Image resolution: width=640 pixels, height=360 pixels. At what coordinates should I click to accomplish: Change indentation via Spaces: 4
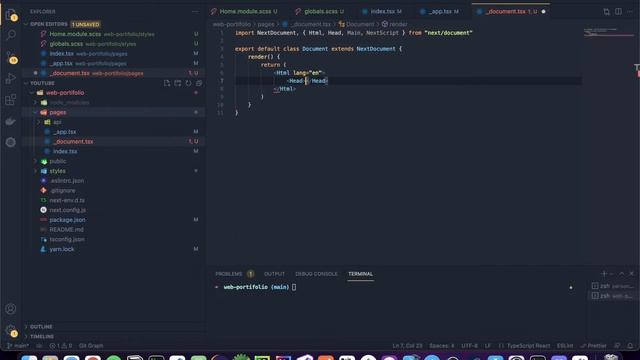(442, 346)
